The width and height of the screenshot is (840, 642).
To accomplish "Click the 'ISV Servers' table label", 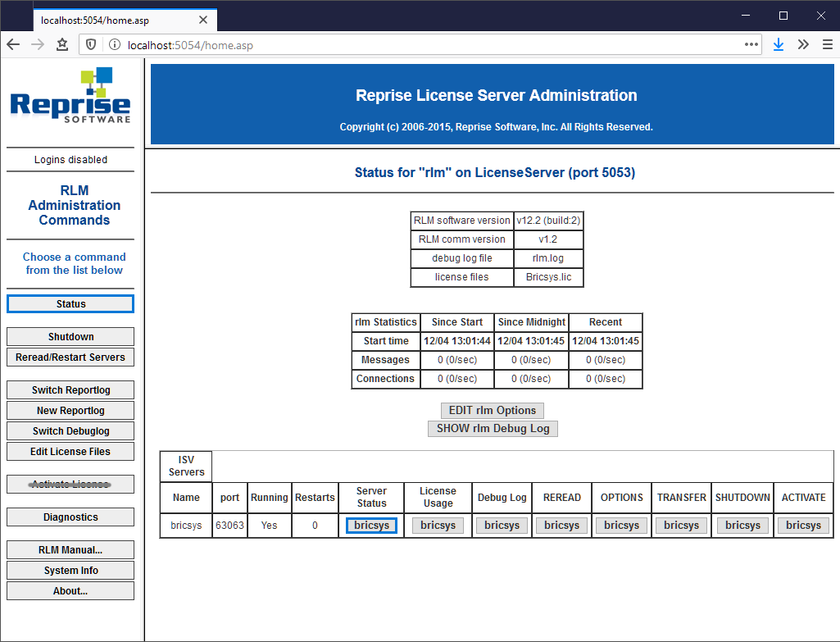I will [x=186, y=467].
